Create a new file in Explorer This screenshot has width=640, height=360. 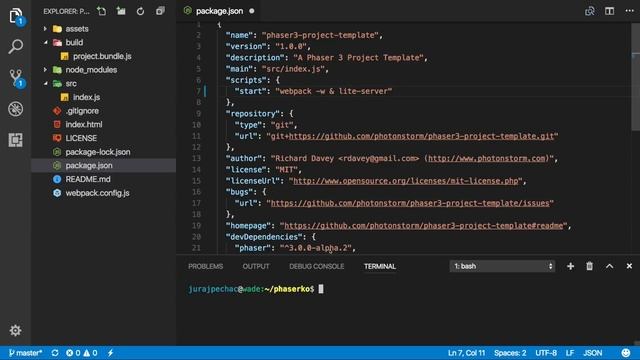click(102, 11)
